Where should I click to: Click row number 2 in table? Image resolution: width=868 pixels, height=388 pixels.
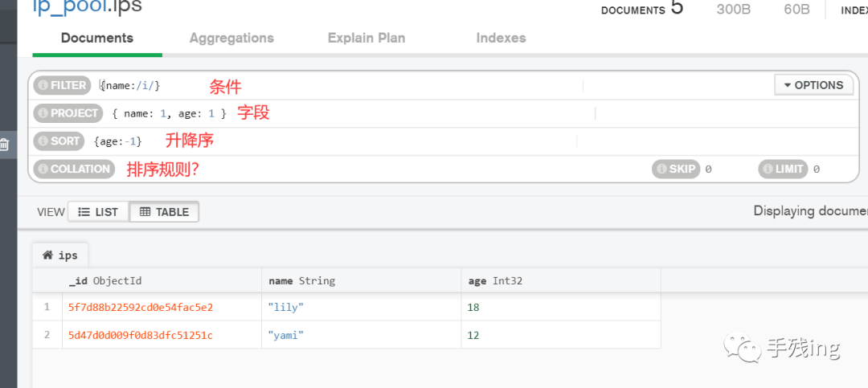[47, 334]
